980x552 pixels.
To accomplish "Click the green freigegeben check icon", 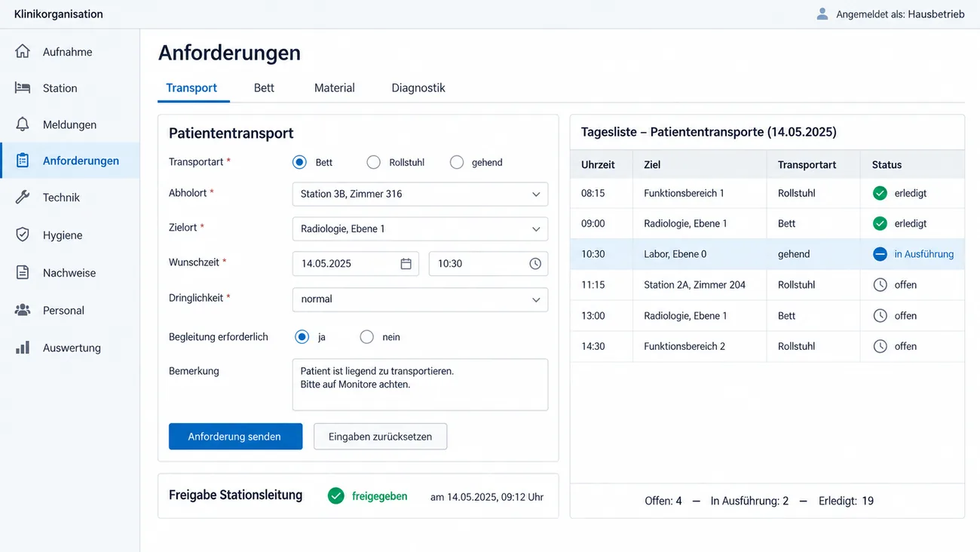I will (336, 495).
